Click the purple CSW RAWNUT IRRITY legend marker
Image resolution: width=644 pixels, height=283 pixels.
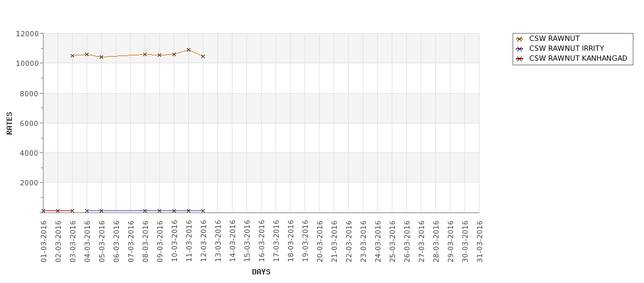[520, 49]
